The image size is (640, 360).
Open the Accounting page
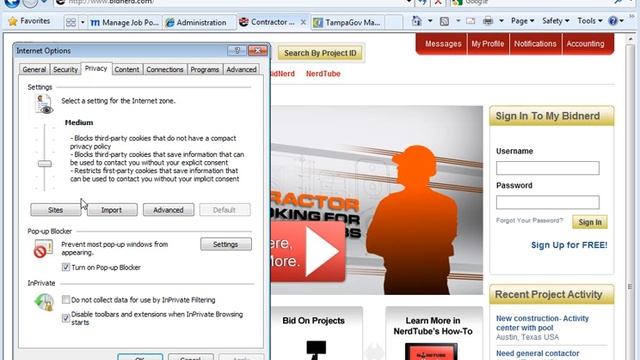[x=585, y=44]
